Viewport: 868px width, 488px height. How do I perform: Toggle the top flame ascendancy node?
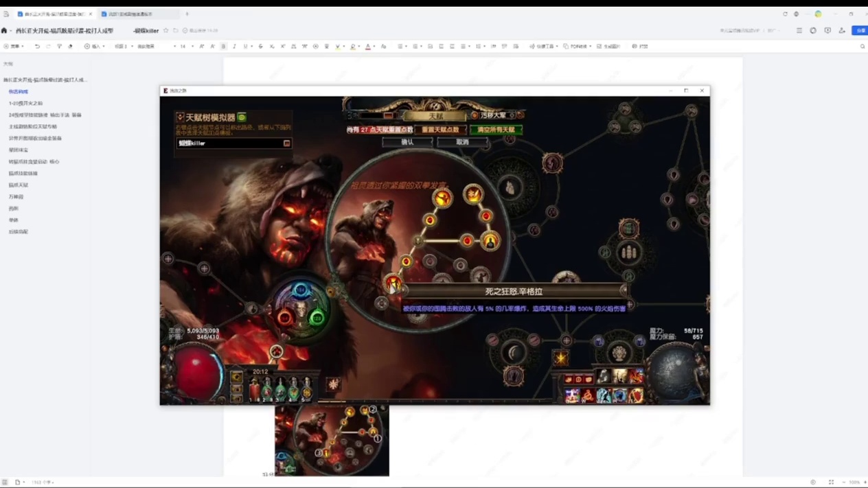(x=473, y=195)
